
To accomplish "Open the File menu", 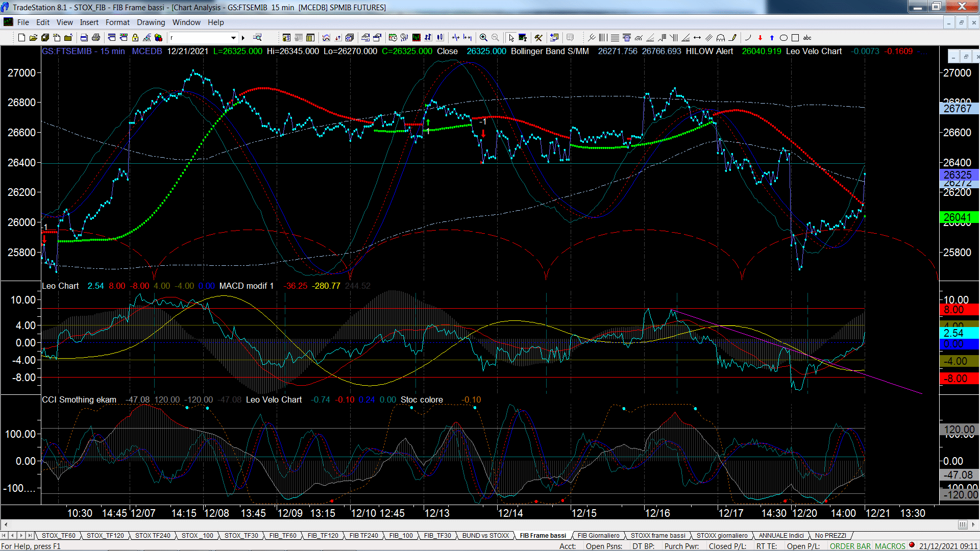I will (x=23, y=22).
